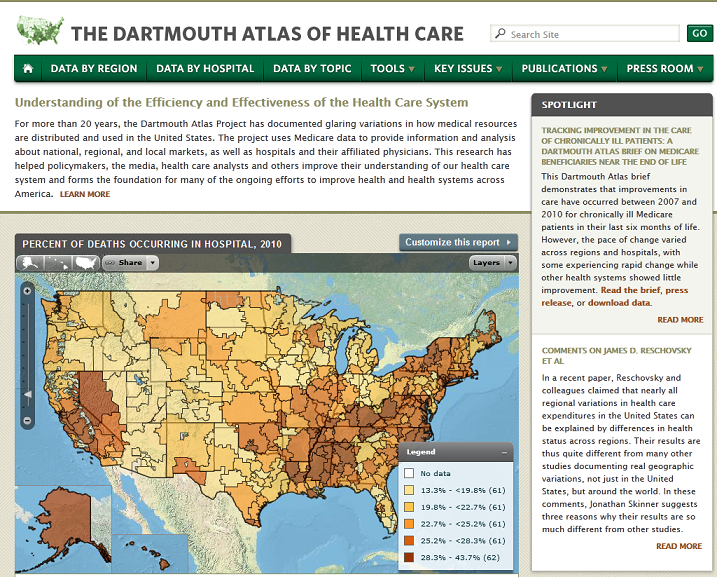Click the 22.7% - <25.2% legend swatch
Screen dimensions: 717x577
coord(409,524)
